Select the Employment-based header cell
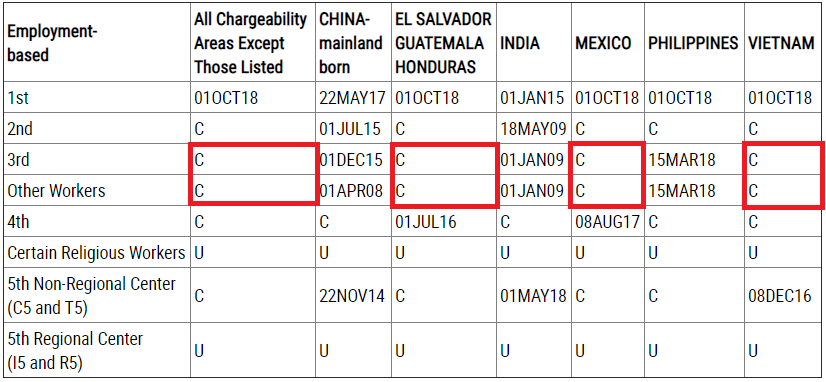This screenshot has width=826, height=382. 52,43
